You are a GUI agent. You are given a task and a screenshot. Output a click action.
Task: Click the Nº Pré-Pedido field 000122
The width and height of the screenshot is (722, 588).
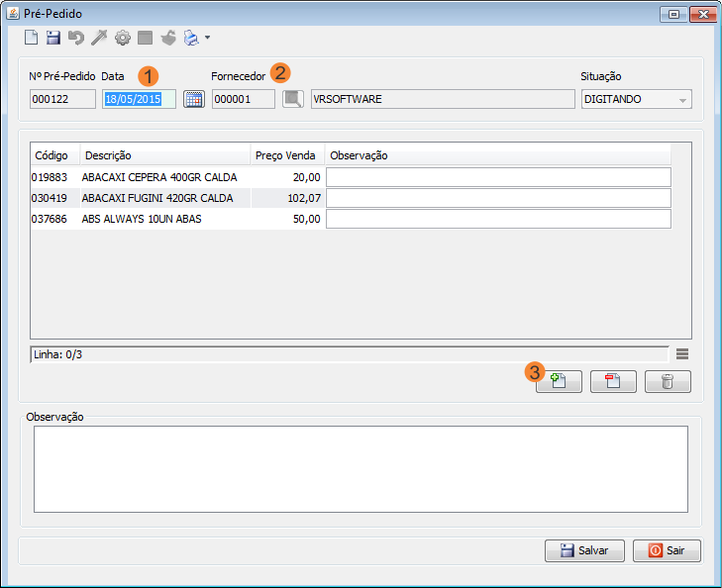(62, 99)
